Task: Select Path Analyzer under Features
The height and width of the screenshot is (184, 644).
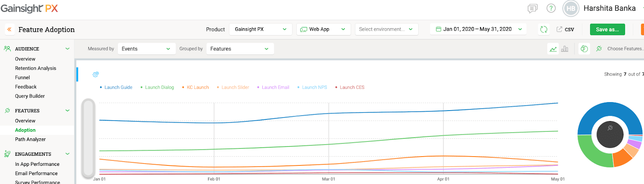Action: coord(30,140)
